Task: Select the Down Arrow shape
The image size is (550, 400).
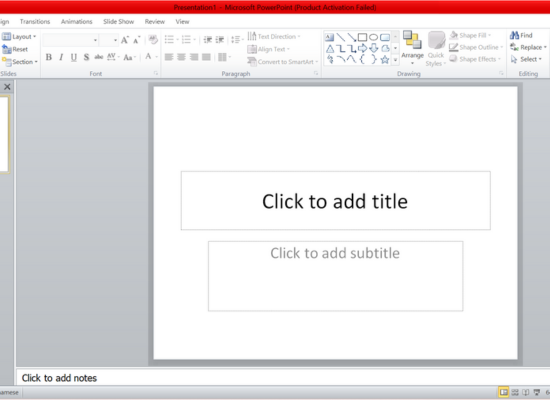Action: click(374, 48)
